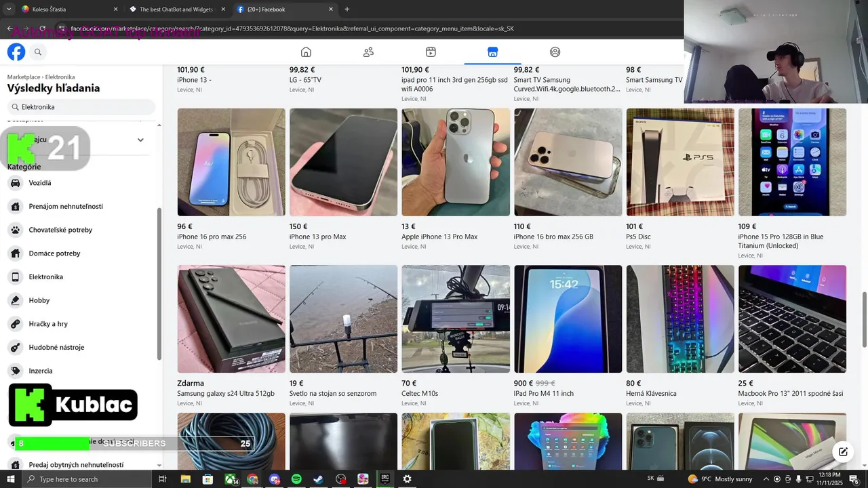Open Epic Games launcher from the taskbar

point(384,479)
